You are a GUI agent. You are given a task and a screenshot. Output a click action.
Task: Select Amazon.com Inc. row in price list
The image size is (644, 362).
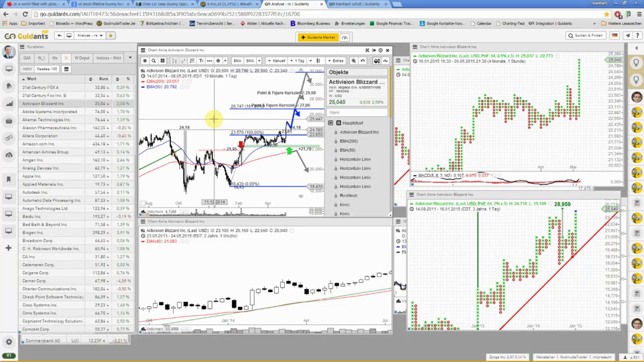(x=76, y=144)
